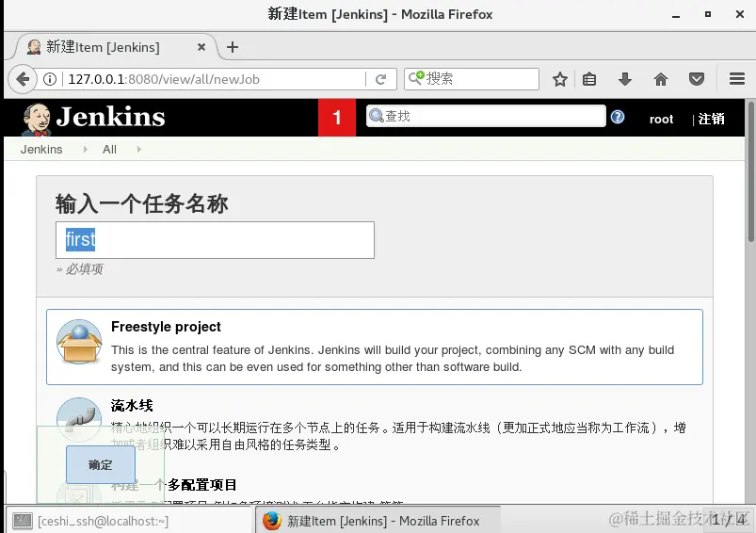Switch to the 新建Item [Jenkins] browser tab

[x=116, y=47]
